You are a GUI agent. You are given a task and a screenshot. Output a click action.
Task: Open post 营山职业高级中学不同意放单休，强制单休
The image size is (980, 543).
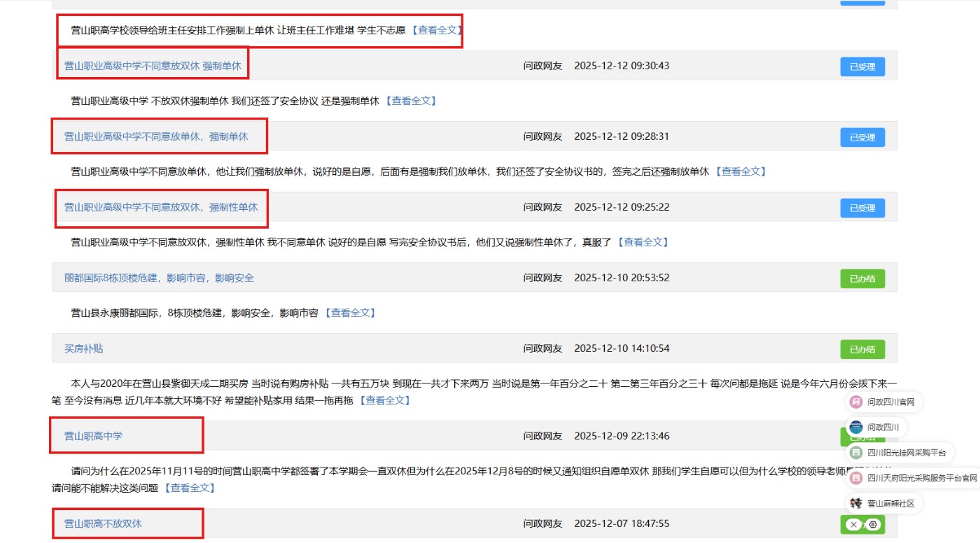[x=156, y=136]
